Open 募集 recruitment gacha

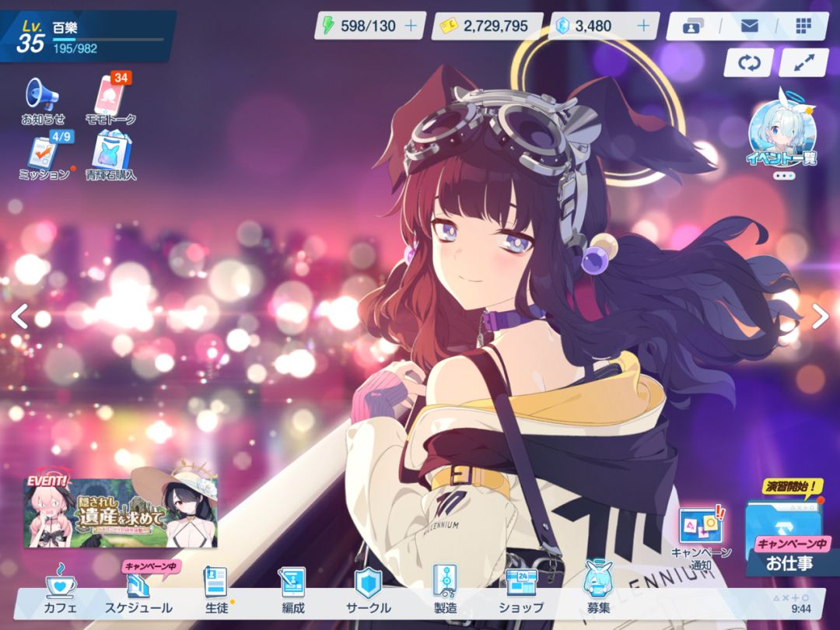[x=598, y=587]
